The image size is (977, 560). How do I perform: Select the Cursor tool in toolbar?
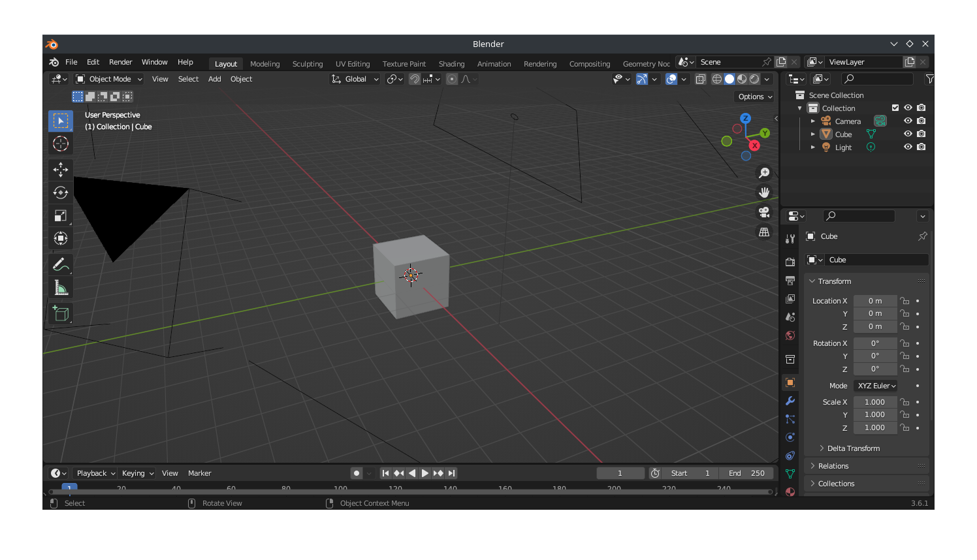[61, 144]
